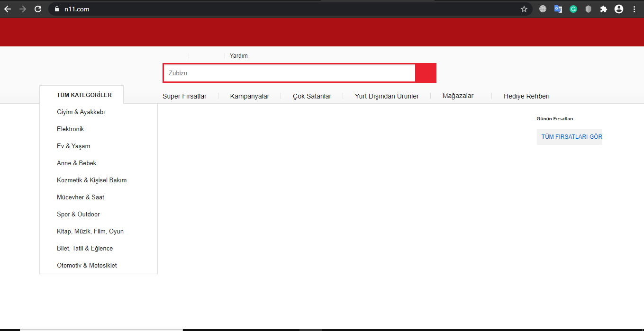Screen dimensions: 644x331
Task: Open the Süper Fırsatlar tab
Action: (184, 96)
